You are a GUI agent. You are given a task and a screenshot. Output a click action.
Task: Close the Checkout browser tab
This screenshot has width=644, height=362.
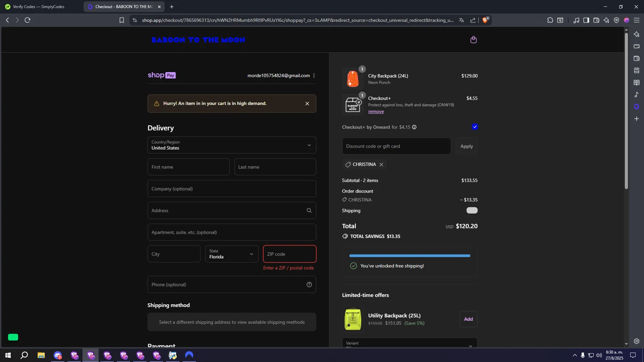tap(159, 7)
